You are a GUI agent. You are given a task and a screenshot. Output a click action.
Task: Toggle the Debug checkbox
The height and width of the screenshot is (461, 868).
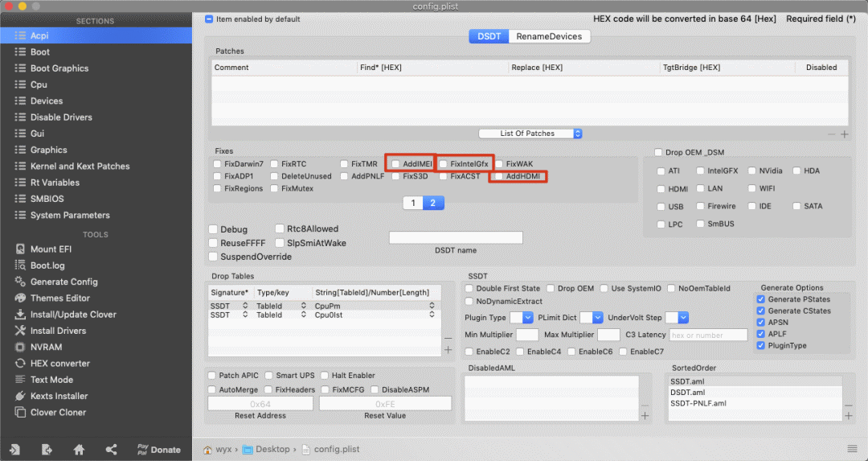[212, 229]
